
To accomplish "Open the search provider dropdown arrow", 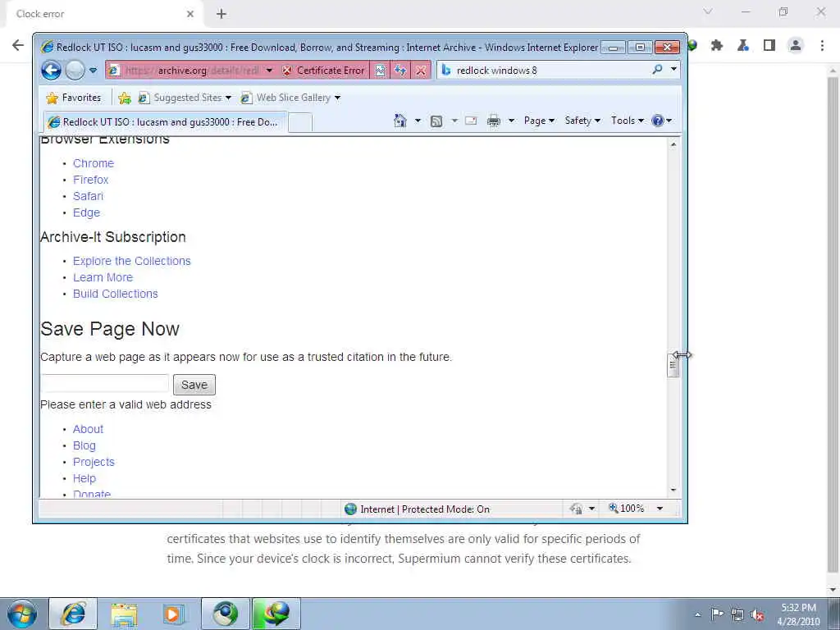I will point(673,69).
